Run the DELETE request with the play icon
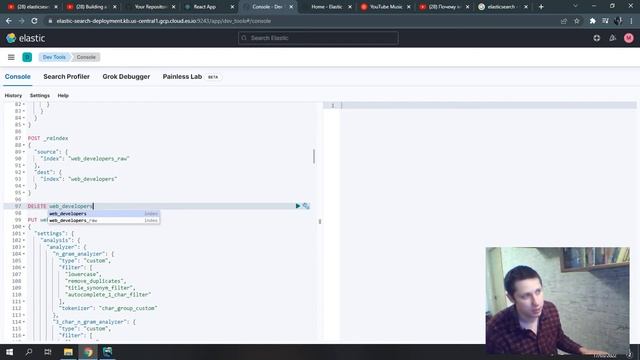 point(298,206)
